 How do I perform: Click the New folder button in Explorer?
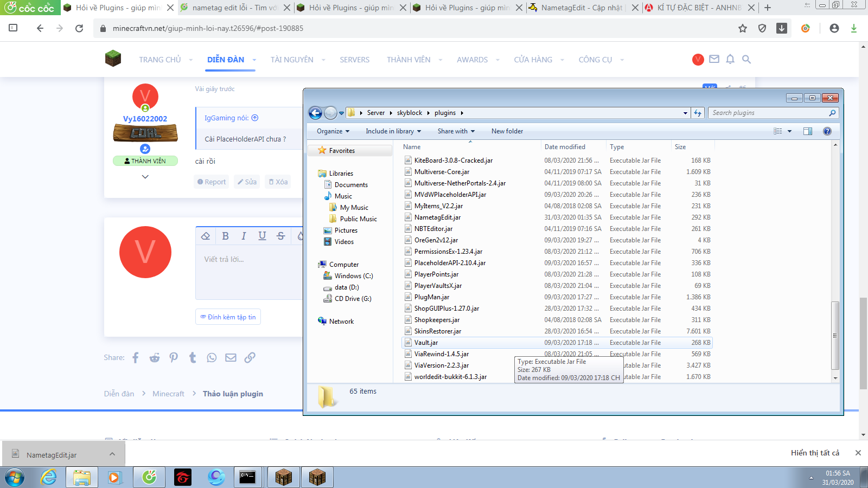click(507, 131)
